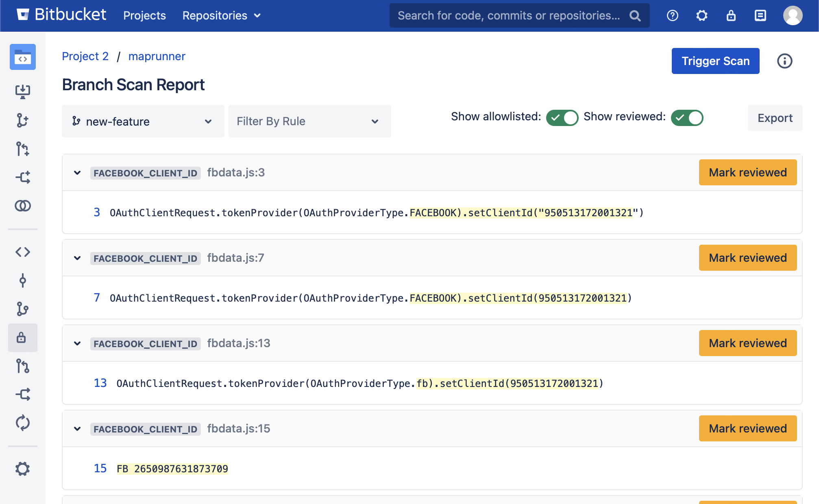Click the help question mark icon
819x504 pixels.
pos(673,15)
